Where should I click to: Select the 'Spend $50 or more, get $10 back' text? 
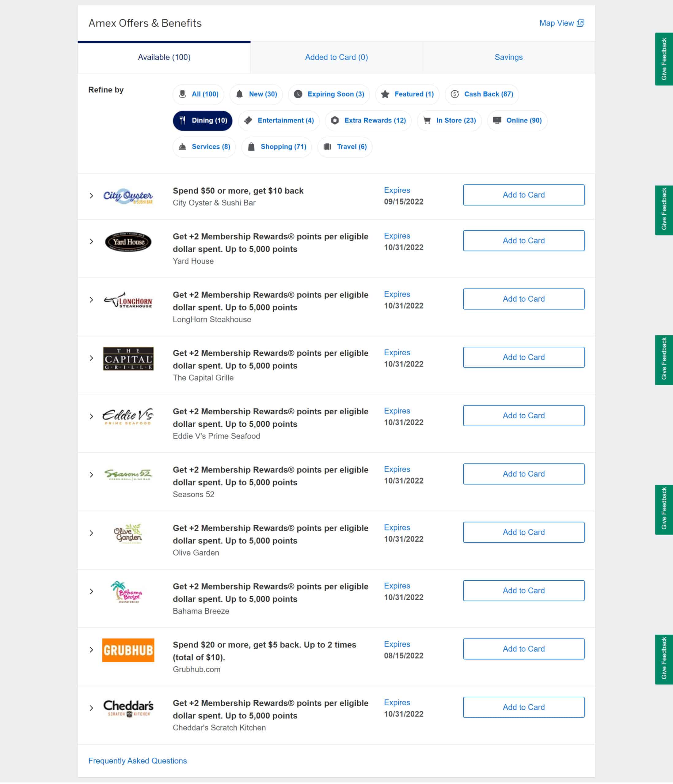click(x=238, y=191)
